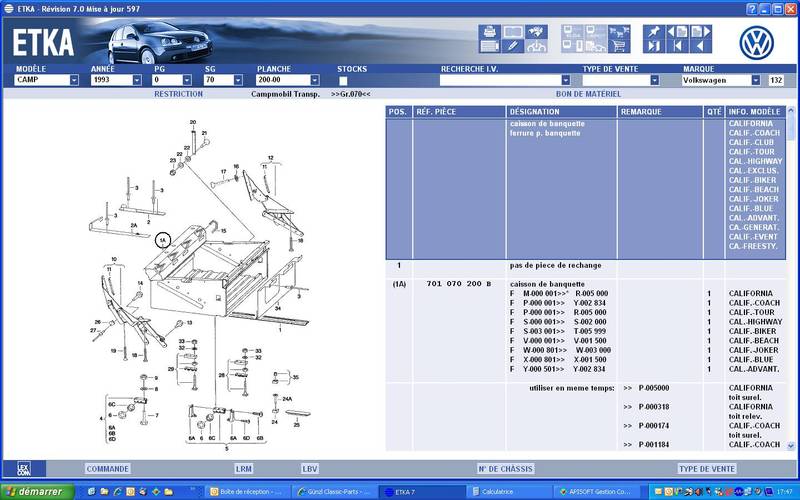This screenshot has height=500, width=800.
Task: Click 'caisson de banquette' in row 1A
Action: click(x=547, y=284)
